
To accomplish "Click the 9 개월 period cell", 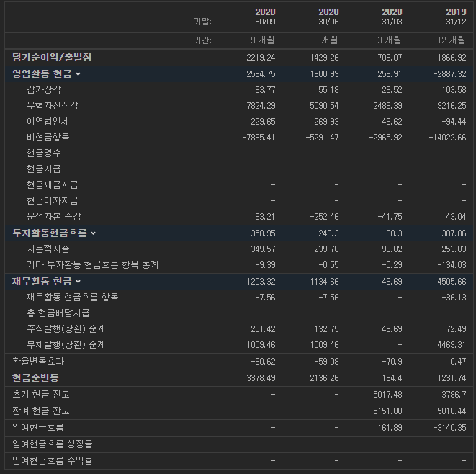I will click(263, 40).
